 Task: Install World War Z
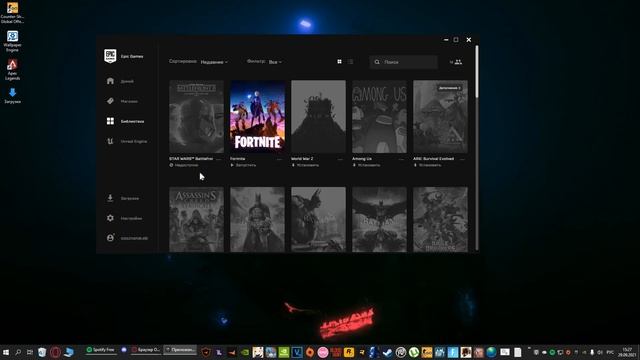(305, 165)
